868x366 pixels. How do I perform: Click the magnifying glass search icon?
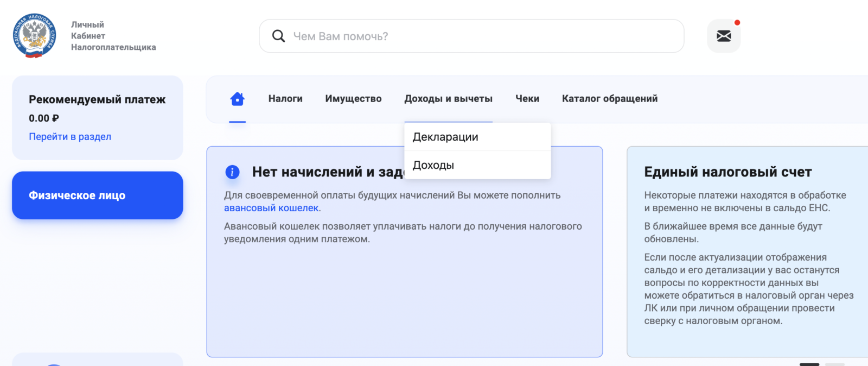[x=278, y=36]
